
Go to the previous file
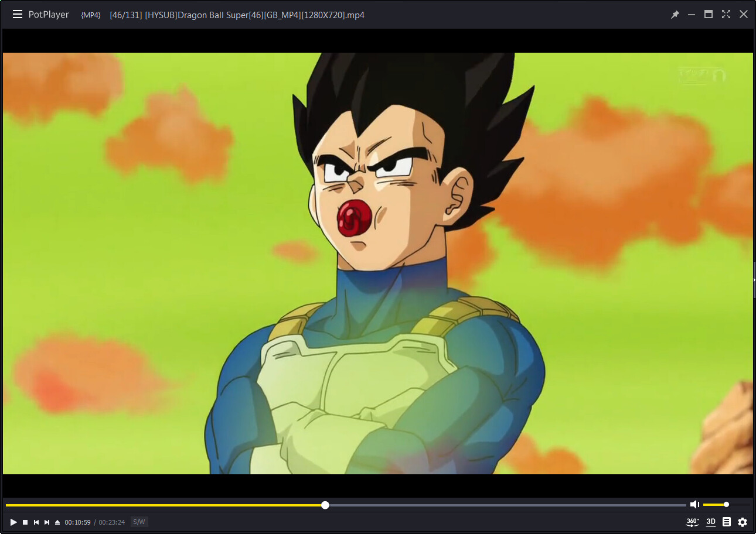(36, 522)
